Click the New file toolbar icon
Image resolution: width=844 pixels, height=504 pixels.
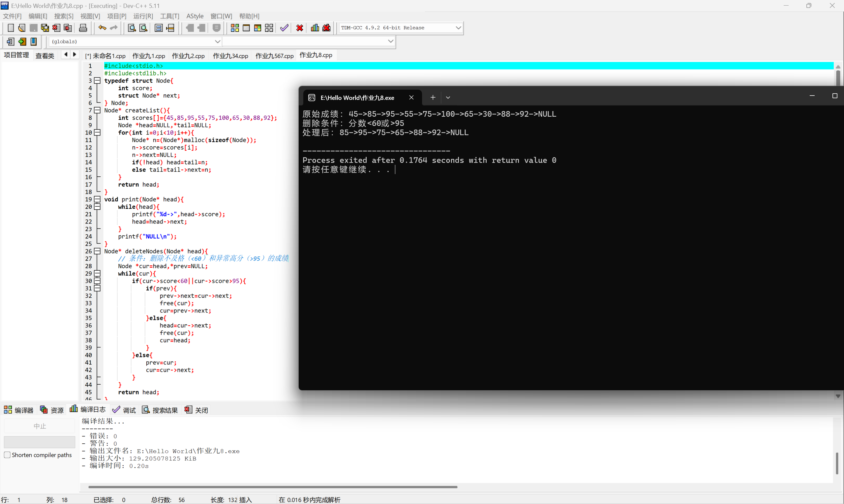click(11, 28)
